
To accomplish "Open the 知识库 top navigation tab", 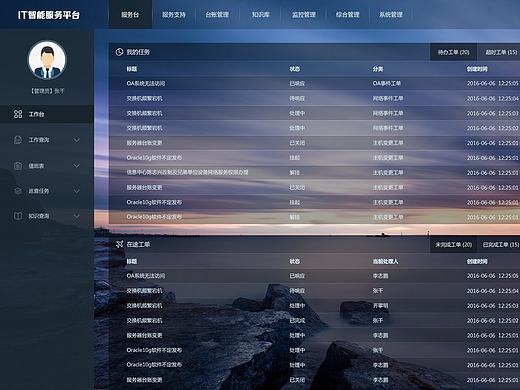I will pyautogui.click(x=260, y=15).
